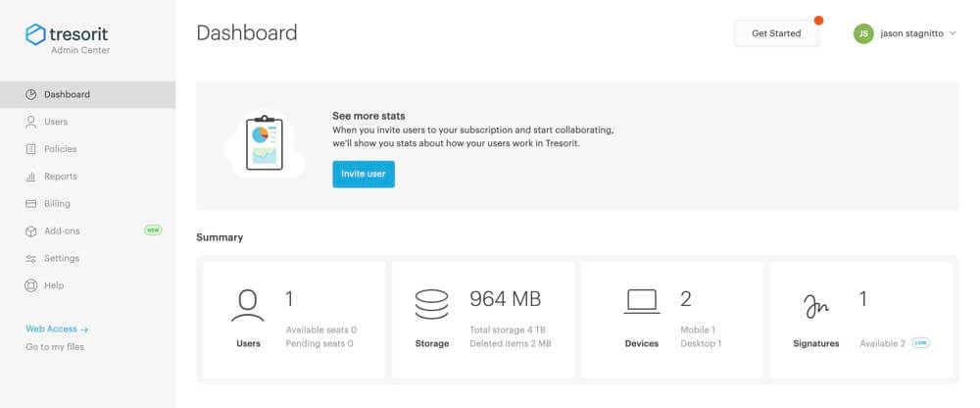Open the Add-ons menu item
Screen dimensions: 980x408
[87, 230]
